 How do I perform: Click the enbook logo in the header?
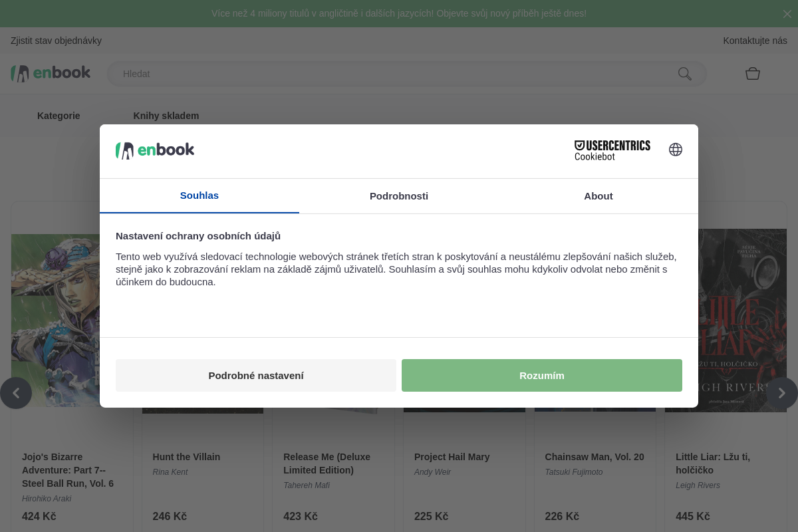pos(50,73)
